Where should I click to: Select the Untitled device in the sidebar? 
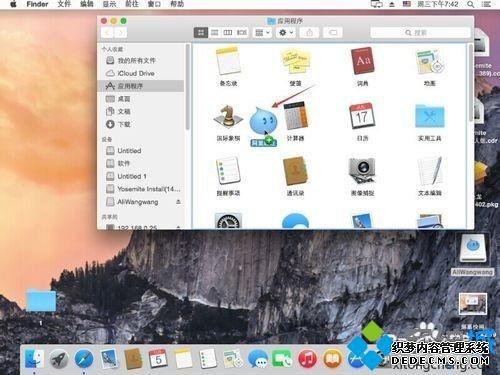click(141, 151)
